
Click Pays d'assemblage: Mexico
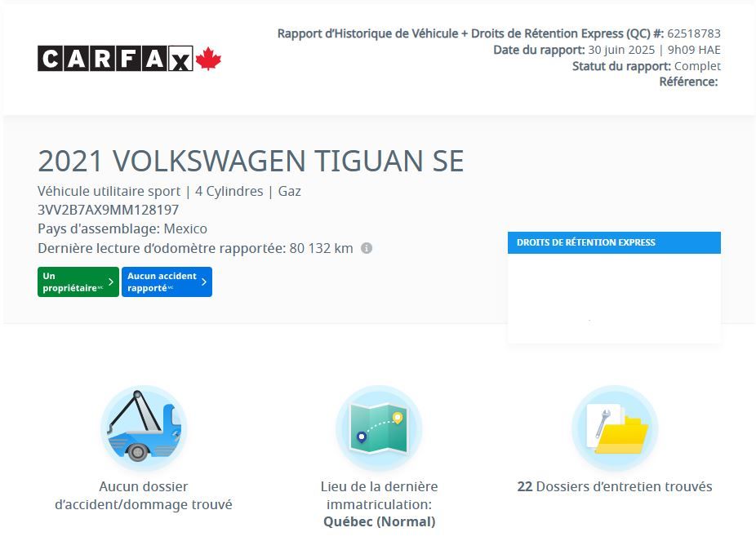(x=122, y=228)
